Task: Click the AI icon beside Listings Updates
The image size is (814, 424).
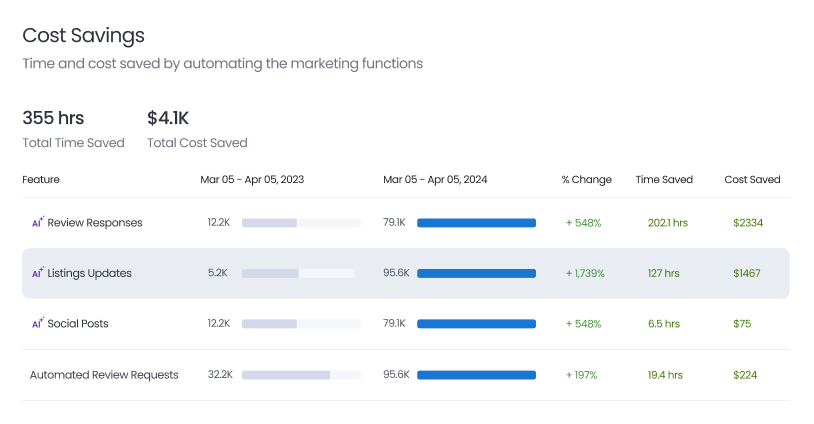Action: click(x=38, y=272)
